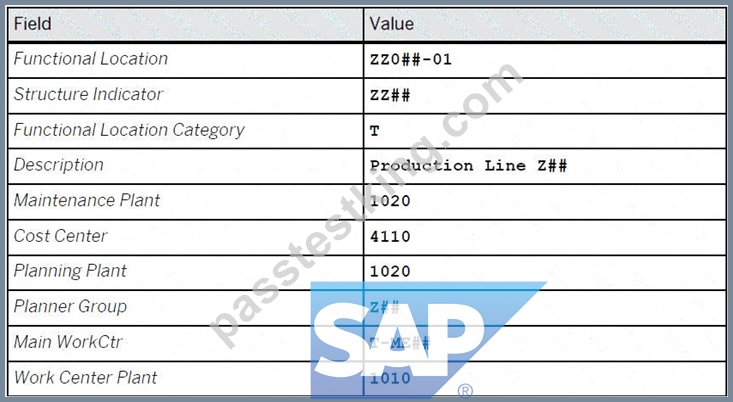Click the SAP logo watermark
This screenshot has height=402, width=733.
pyautogui.click(x=428, y=339)
